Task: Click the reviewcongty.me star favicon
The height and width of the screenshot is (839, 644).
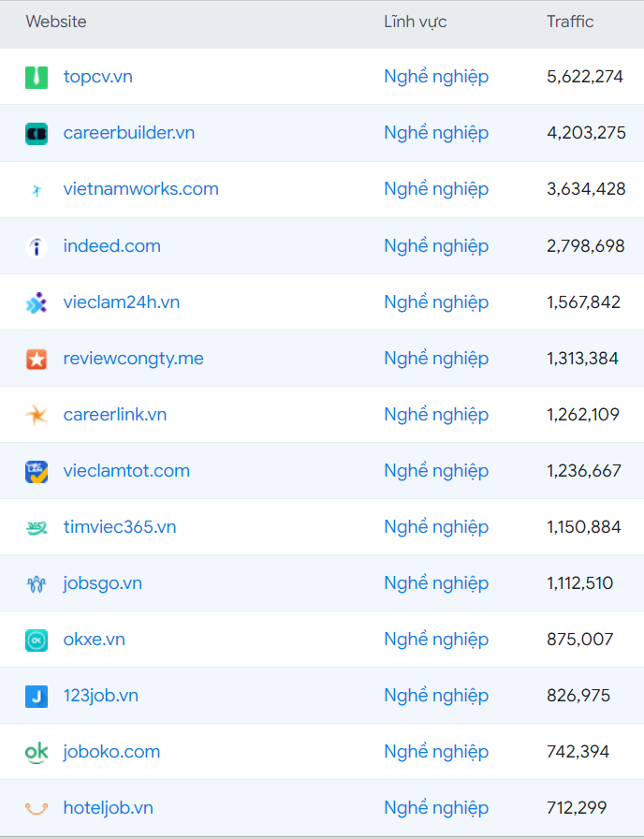Action: pos(37,359)
